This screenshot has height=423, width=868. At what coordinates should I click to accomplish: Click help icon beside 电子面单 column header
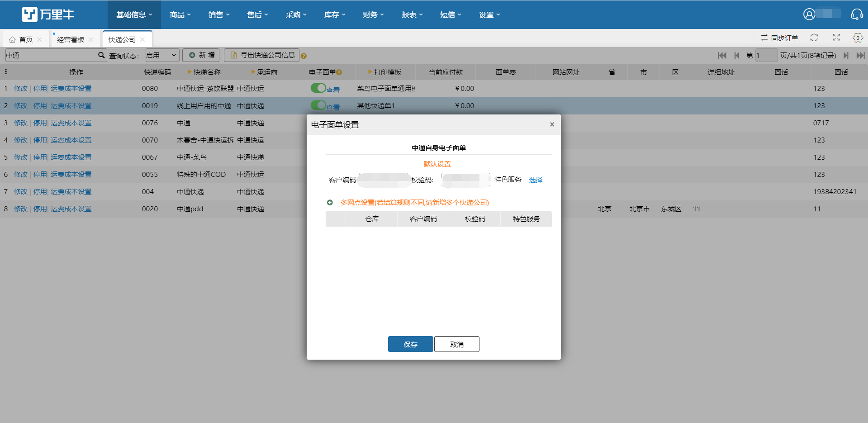click(x=339, y=72)
